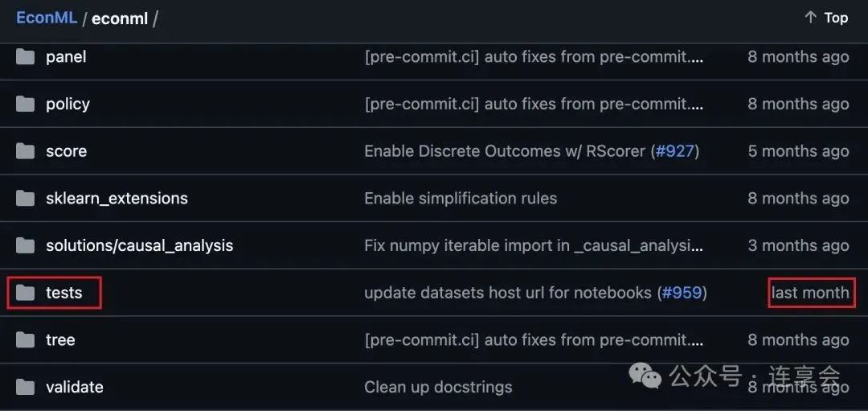Click the folder icon beside sklearn_extensions

pyautogui.click(x=26, y=199)
